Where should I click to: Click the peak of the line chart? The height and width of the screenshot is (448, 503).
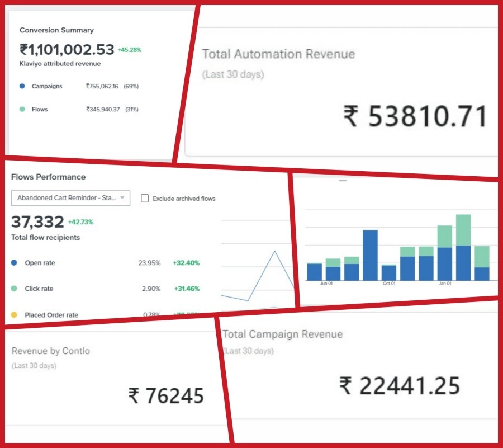(x=274, y=251)
